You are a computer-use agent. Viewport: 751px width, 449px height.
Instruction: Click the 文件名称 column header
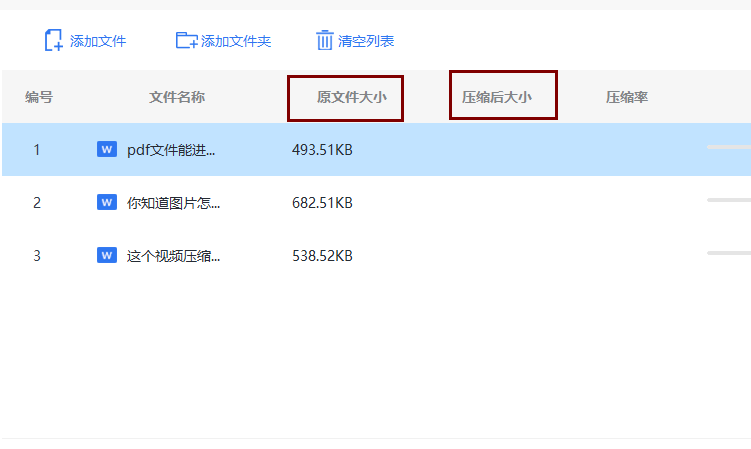(x=177, y=97)
